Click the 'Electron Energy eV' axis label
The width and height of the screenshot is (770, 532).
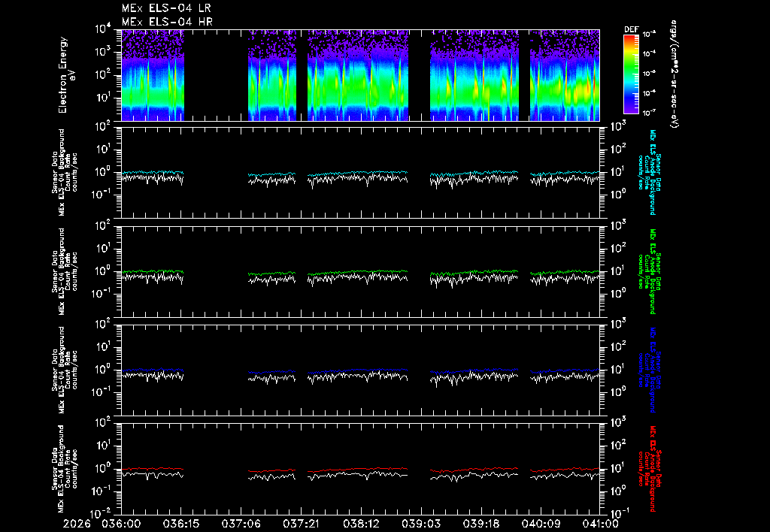[66, 75]
